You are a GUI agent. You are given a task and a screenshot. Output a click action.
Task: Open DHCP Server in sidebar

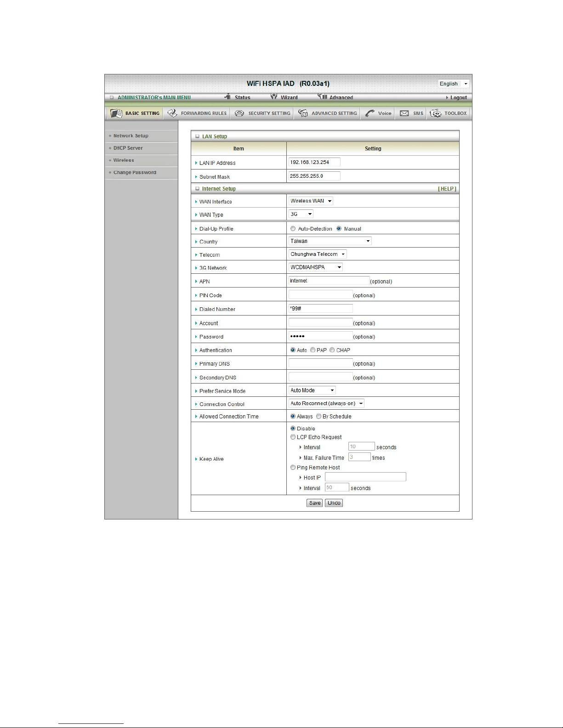click(128, 148)
